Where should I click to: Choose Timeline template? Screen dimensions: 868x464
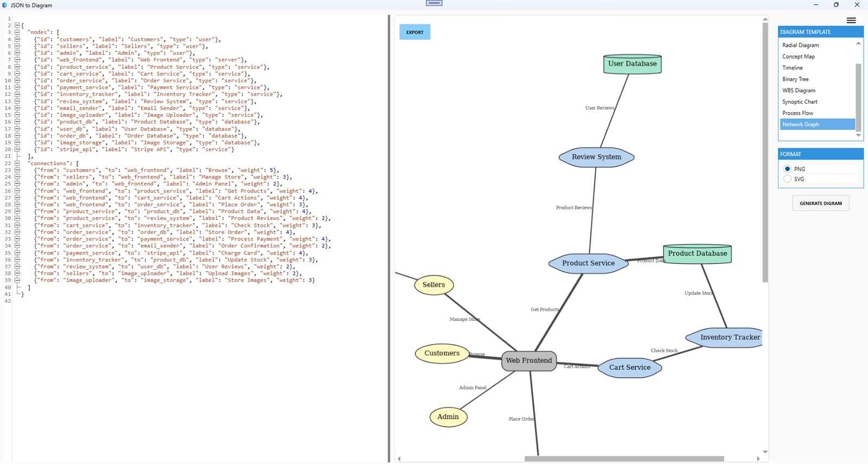coord(818,68)
